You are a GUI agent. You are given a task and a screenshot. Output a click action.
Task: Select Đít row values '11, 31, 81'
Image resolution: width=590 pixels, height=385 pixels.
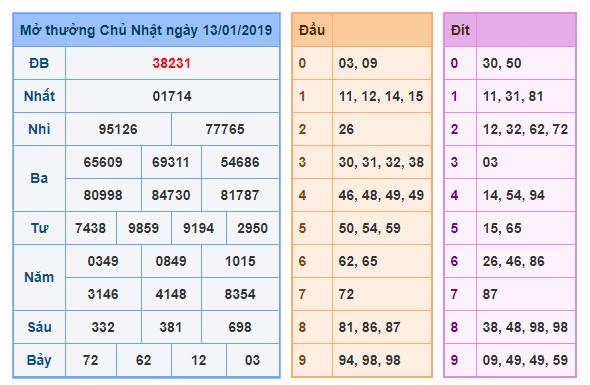click(x=513, y=96)
